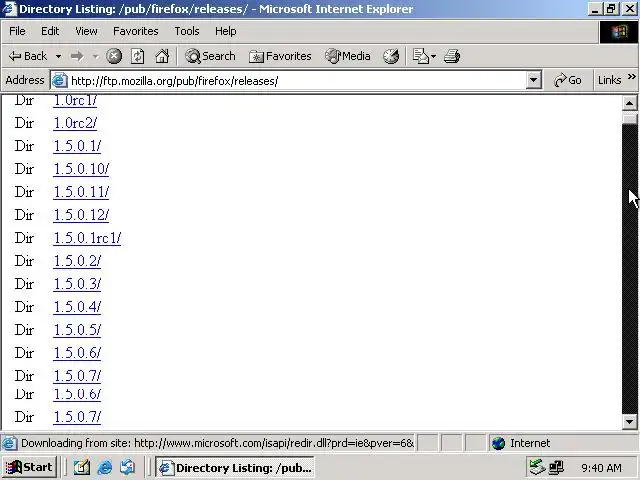Screen dimensions: 640x480
Task: Click the Windows logo throbber icon
Action: pos(619,31)
